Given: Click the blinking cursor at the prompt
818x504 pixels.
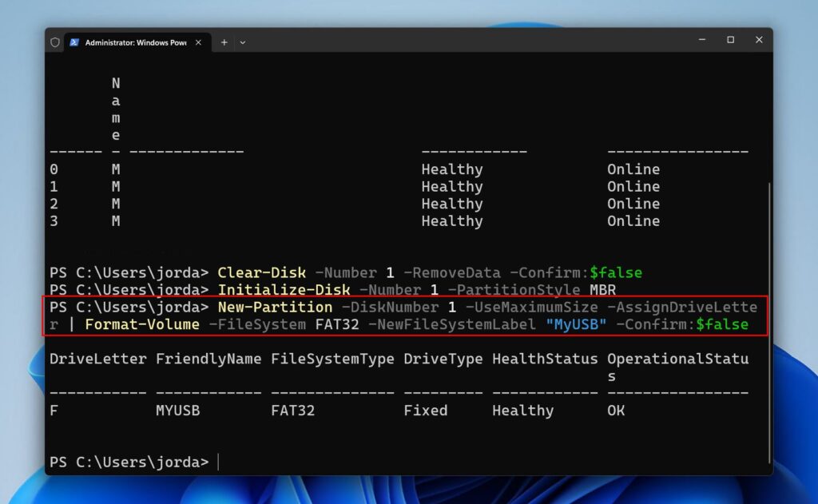Looking at the screenshot, I should (x=216, y=461).
